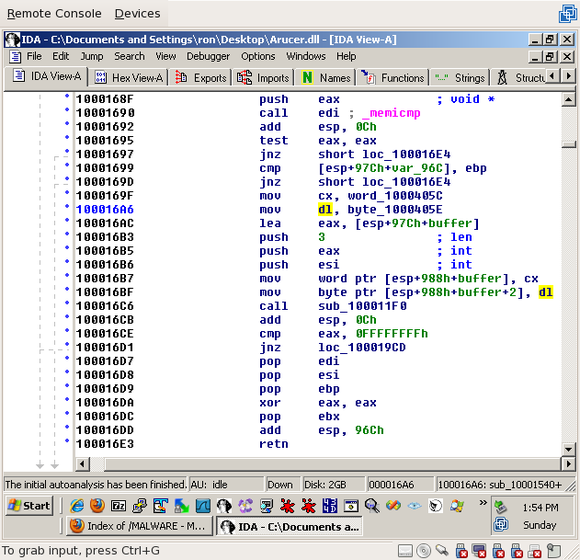580x560 pixels.
Task: Expand hidden quick launch icons chevron
Action: point(483,502)
